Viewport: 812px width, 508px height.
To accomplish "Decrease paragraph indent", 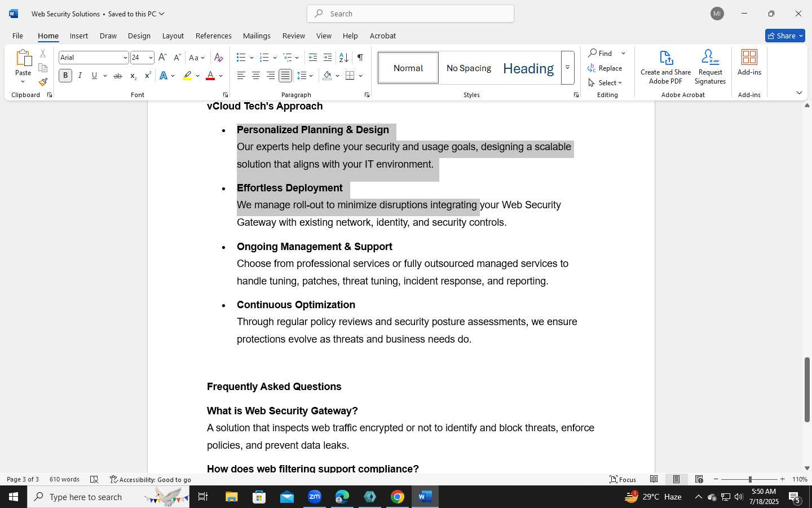I will click(313, 58).
